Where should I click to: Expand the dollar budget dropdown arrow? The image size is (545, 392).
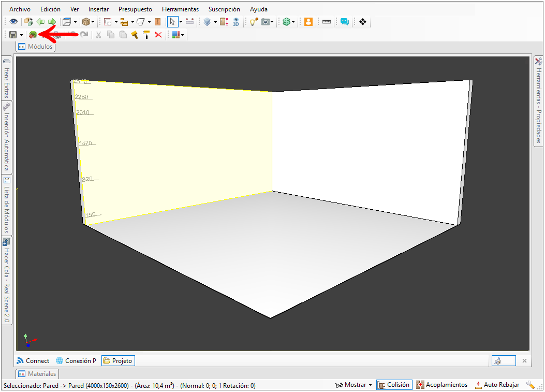click(x=293, y=22)
